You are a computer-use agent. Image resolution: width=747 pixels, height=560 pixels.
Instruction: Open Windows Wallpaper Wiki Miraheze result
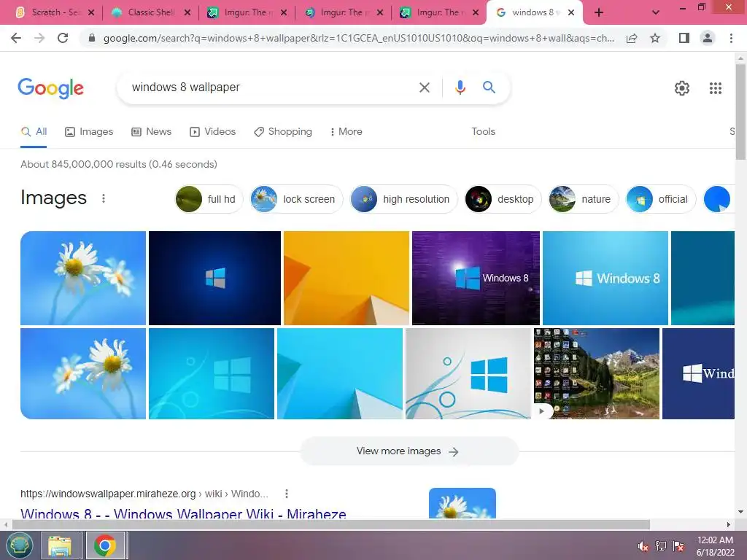[183, 514]
